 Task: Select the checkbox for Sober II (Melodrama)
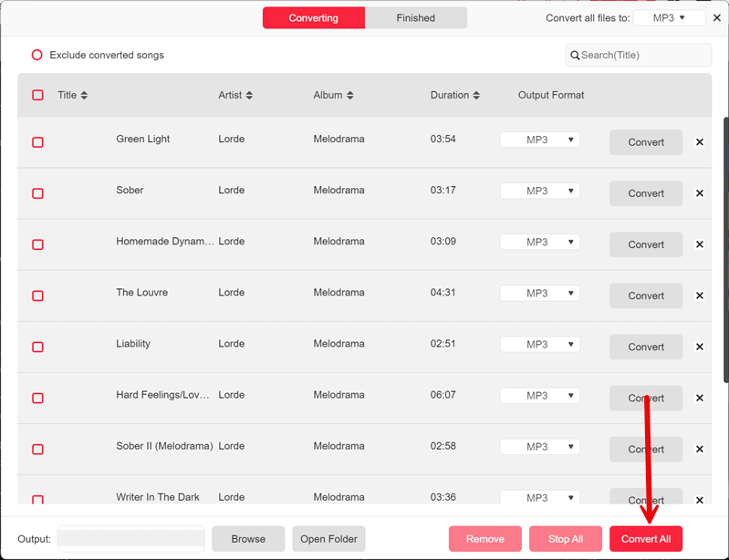37,449
